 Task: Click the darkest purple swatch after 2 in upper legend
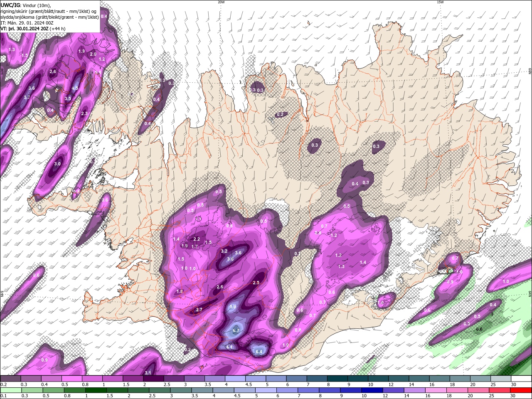click(x=154, y=379)
